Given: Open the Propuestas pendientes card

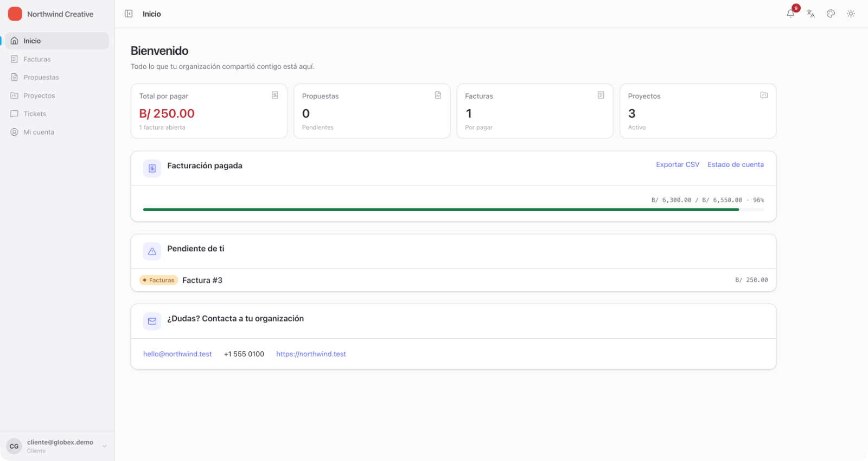Looking at the screenshot, I should pos(372,111).
